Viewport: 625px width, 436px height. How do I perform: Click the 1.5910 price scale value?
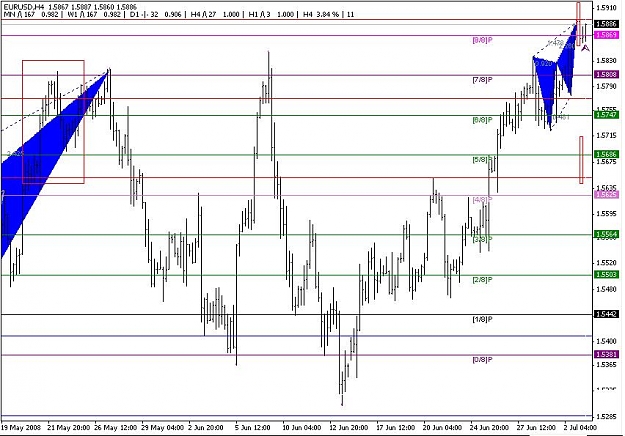click(x=607, y=8)
